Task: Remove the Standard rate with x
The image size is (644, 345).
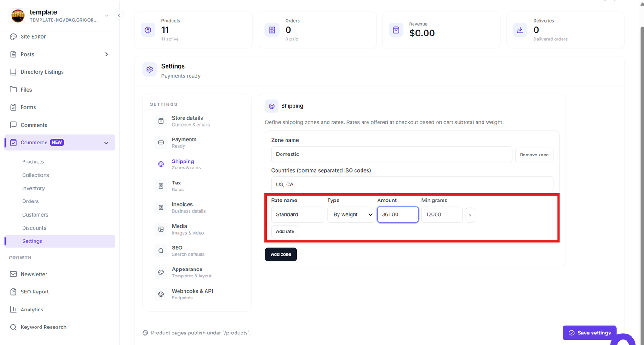Action: pos(470,215)
